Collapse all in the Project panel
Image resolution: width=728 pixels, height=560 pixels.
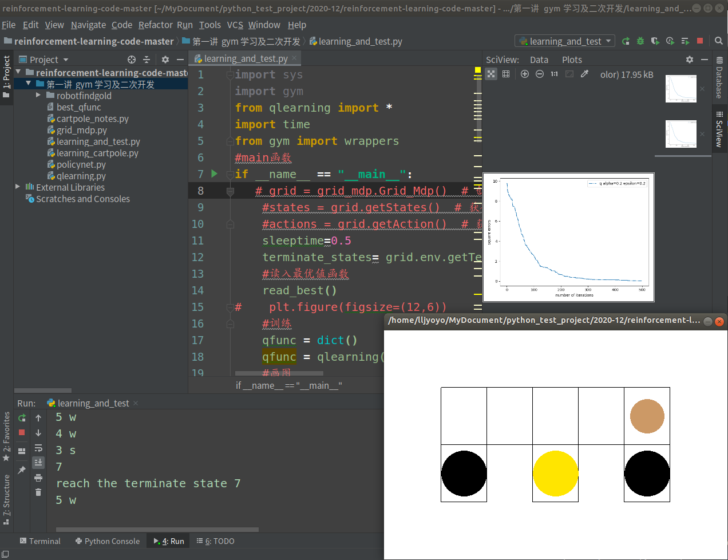[x=147, y=60]
